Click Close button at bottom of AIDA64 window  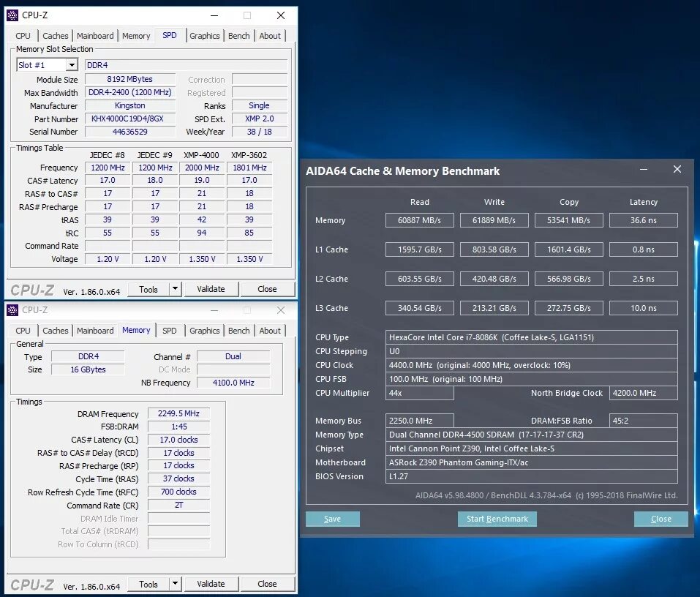(661, 519)
